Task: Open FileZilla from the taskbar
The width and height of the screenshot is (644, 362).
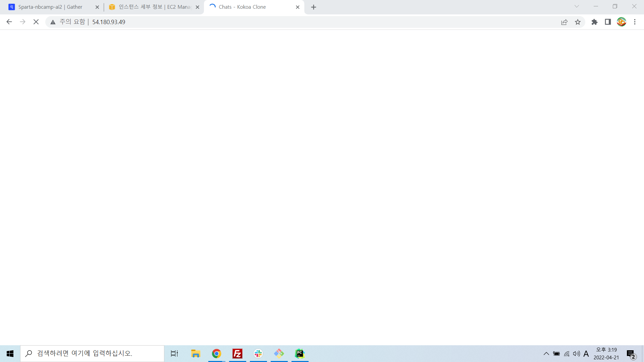Action: coord(237,354)
